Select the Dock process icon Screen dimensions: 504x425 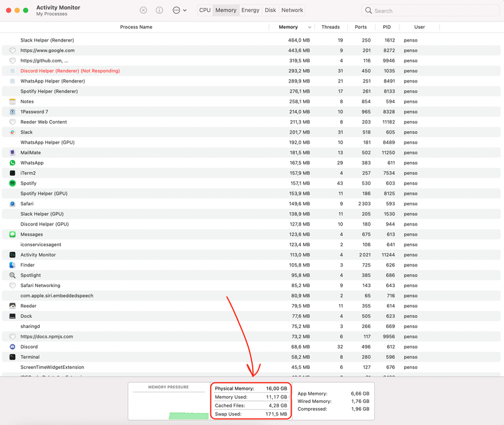13,316
